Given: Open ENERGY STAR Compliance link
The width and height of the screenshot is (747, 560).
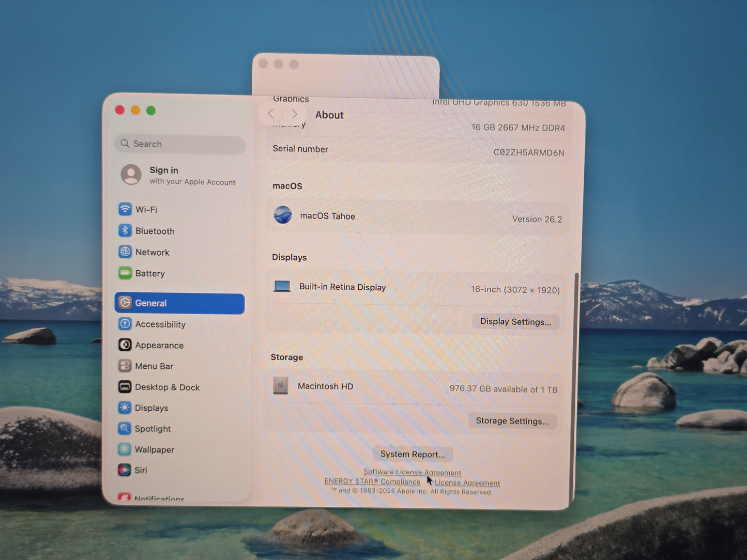Looking at the screenshot, I should point(372,481).
